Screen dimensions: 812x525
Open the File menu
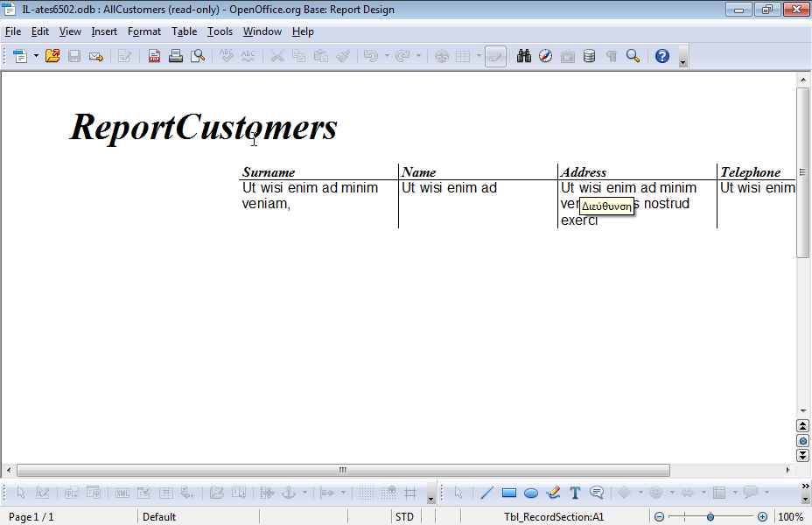(13, 31)
